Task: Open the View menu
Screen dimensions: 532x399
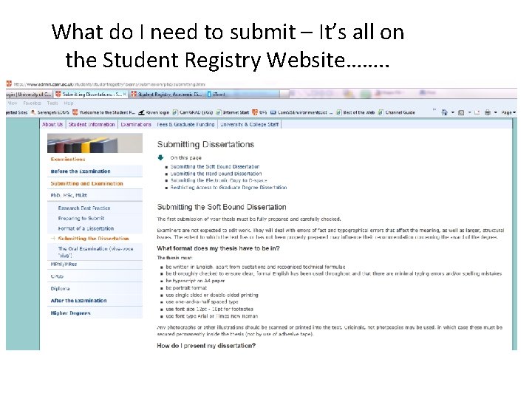Action: click(13, 103)
